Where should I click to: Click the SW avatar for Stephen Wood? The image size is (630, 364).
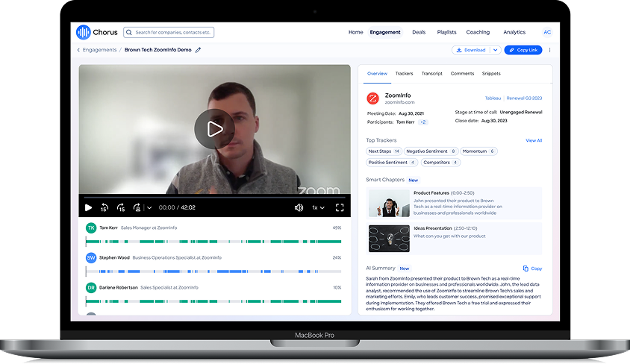[x=91, y=257]
